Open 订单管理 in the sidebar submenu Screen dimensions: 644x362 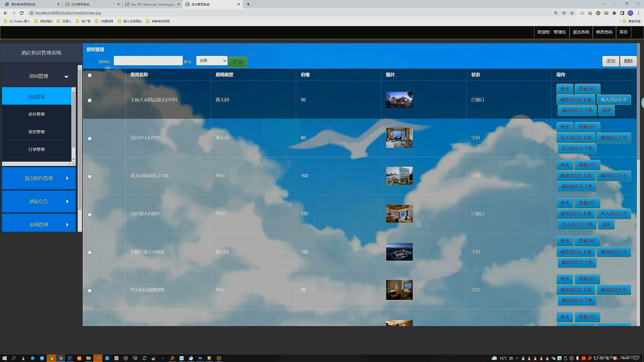(36, 149)
